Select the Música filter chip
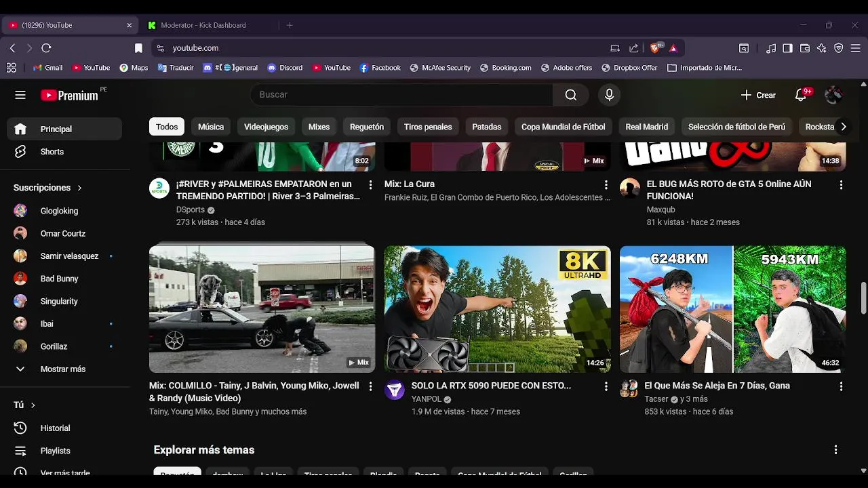The height and width of the screenshot is (488, 868). (x=211, y=127)
